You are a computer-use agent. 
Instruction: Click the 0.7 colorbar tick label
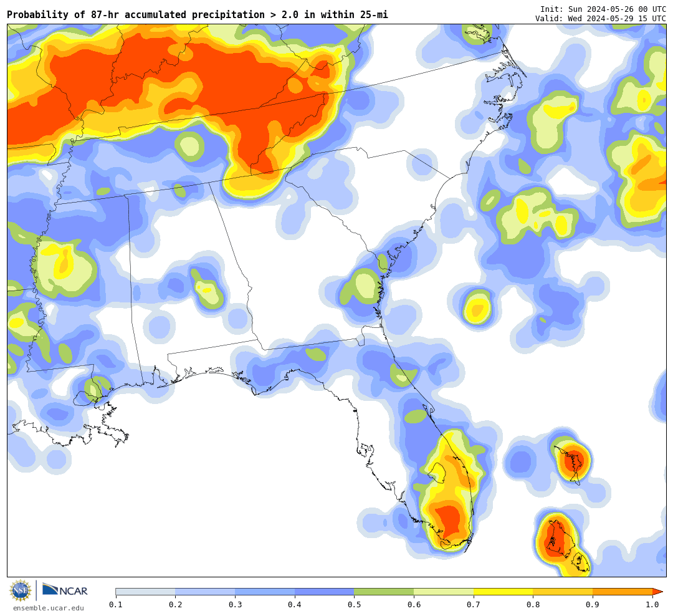coord(474,605)
